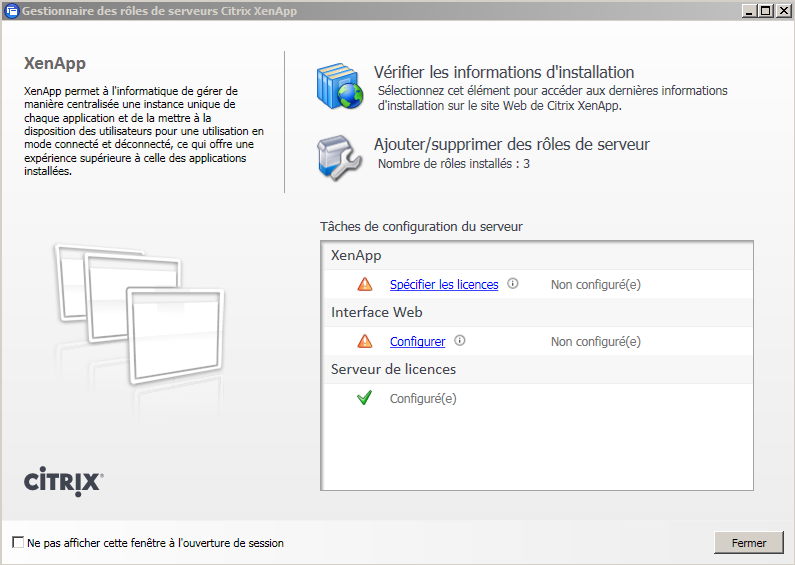Click info icon after Spécifier les licences
This screenshot has width=795, height=565.
tap(513, 284)
